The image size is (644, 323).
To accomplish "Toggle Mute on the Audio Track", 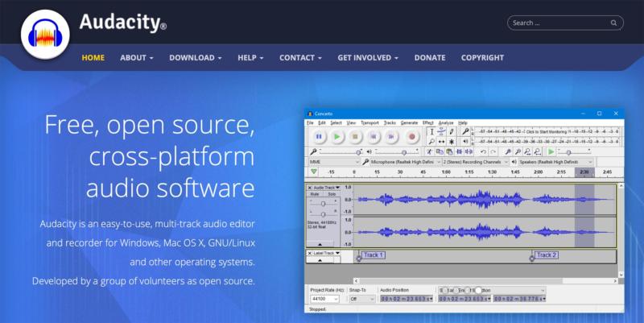I will (x=315, y=194).
